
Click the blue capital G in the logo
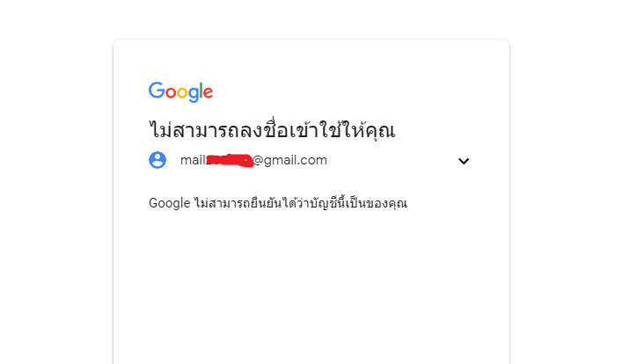click(157, 90)
